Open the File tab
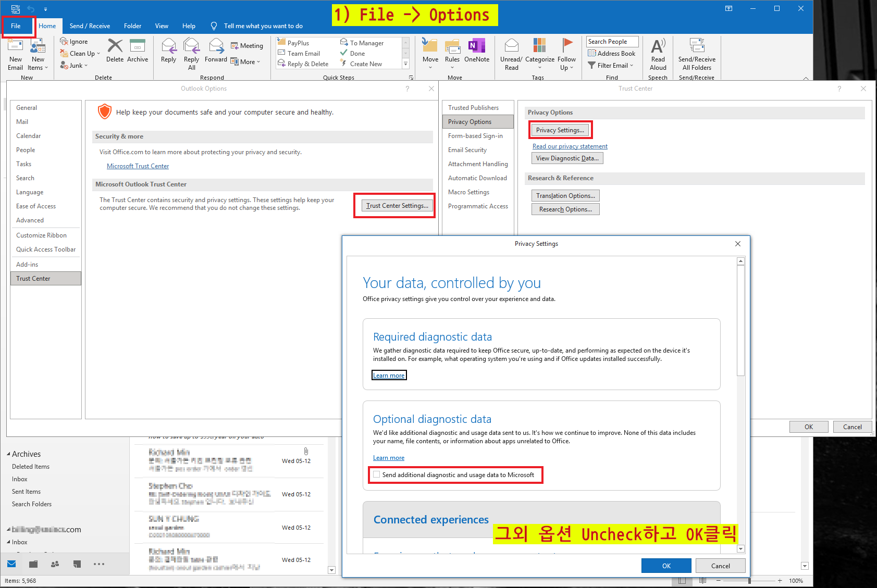Image resolution: width=877 pixels, height=588 pixels. point(16,26)
